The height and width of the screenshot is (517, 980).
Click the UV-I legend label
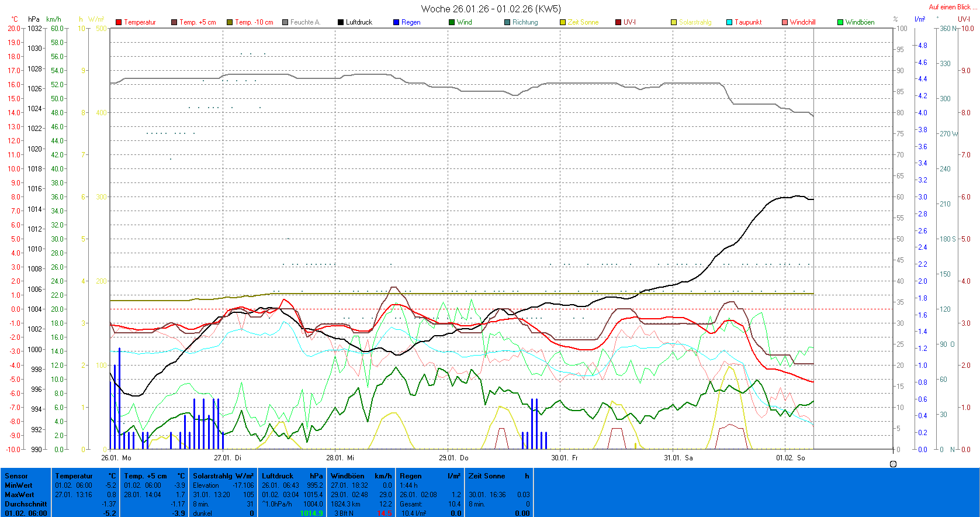(x=629, y=22)
